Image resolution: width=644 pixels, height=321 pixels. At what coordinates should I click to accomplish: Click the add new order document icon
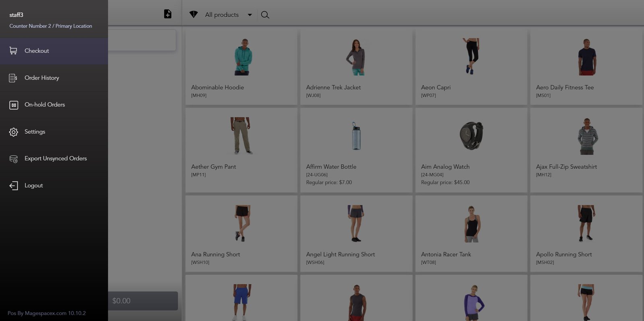(168, 14)
